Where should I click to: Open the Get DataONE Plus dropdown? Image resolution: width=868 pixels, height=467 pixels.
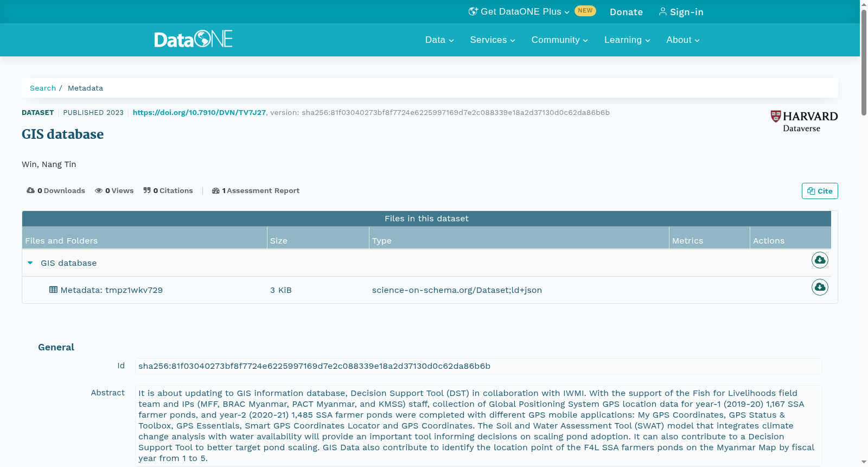pos(519,11)
